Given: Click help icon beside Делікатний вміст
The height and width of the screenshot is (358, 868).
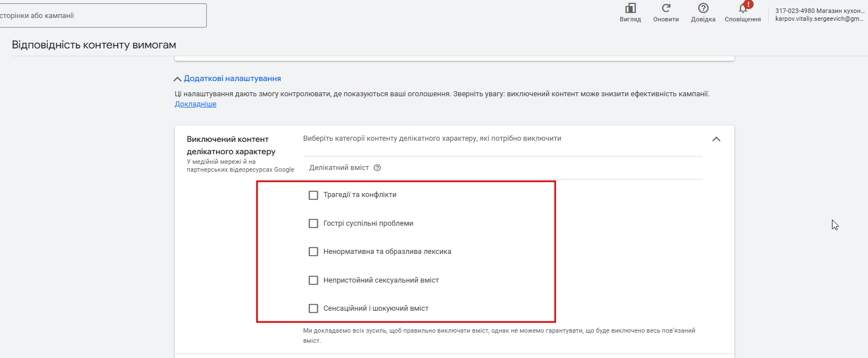Looking at the screenshot, I should click(378, 168).
